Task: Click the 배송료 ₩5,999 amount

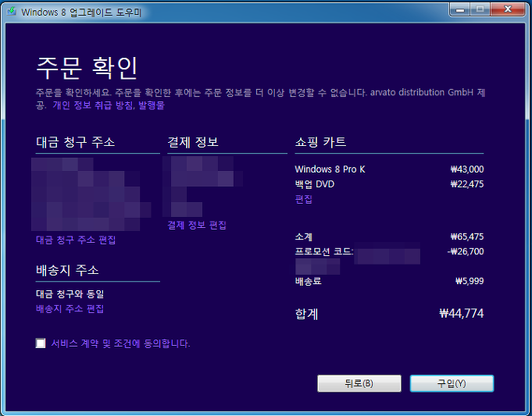Action: (x=470, y=281)
